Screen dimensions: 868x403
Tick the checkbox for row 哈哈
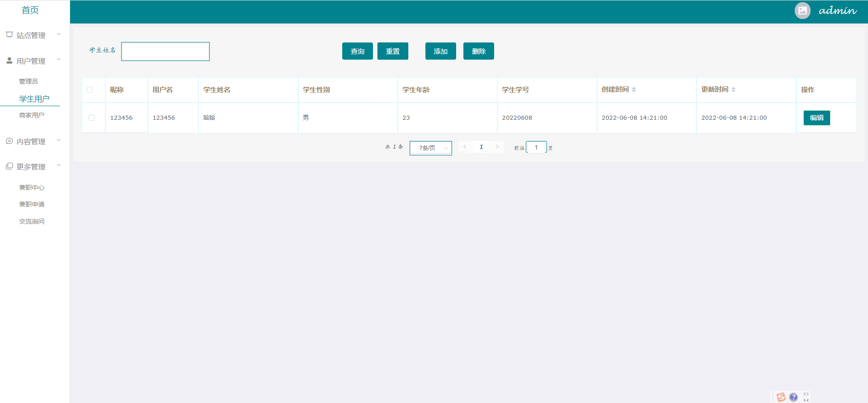(92, 118)
